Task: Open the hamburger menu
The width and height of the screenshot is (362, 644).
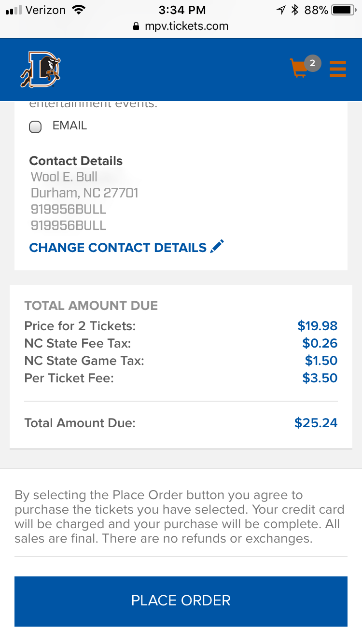Action: tap(338, 69)
